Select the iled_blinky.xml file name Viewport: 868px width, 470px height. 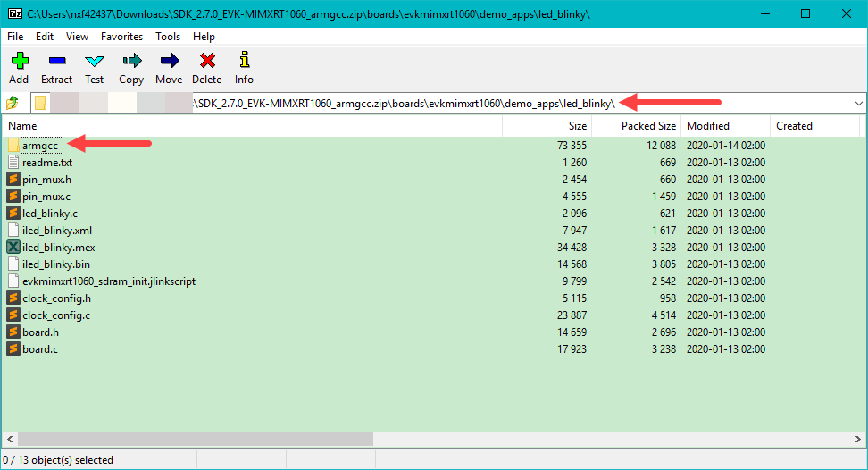click(57, 231)
